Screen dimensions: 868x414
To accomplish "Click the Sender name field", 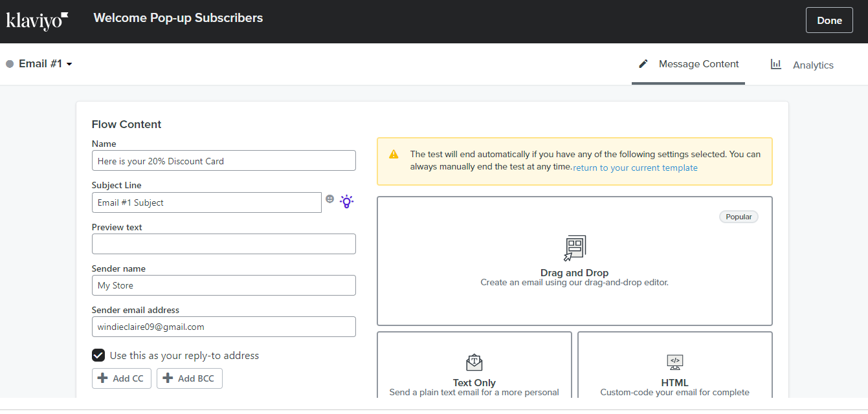I will (224, 285).
